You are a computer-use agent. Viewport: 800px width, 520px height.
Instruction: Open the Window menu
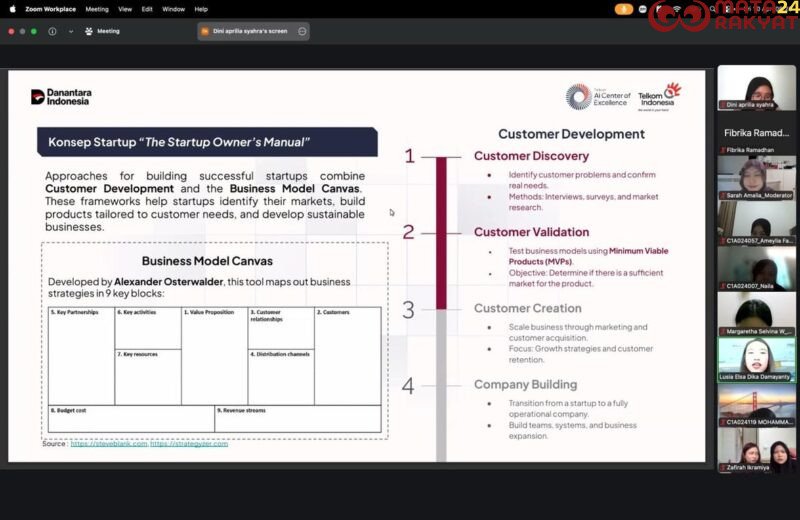click(x=173, y=9)
